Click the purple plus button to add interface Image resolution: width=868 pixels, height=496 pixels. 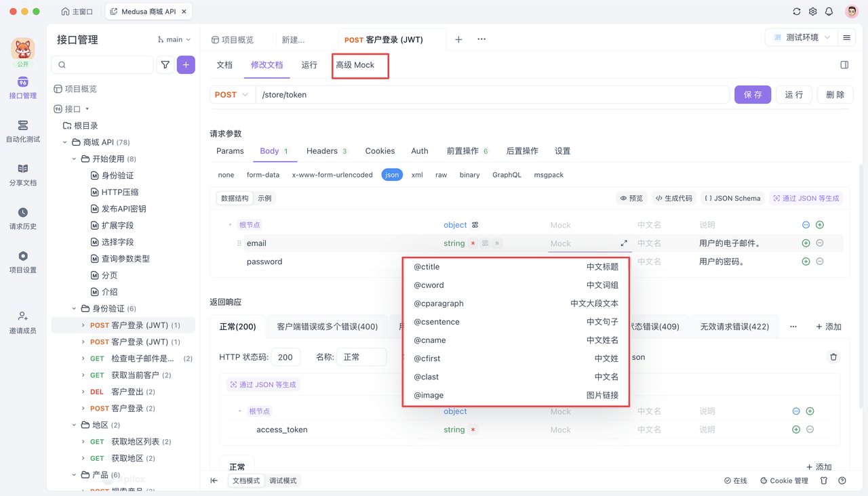[186, 65]
